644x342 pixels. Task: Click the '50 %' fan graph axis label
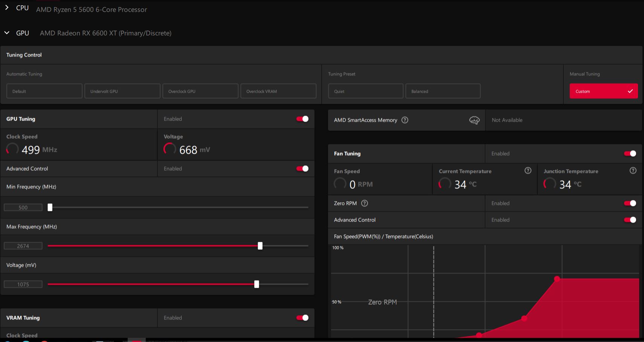click(337, 302)
